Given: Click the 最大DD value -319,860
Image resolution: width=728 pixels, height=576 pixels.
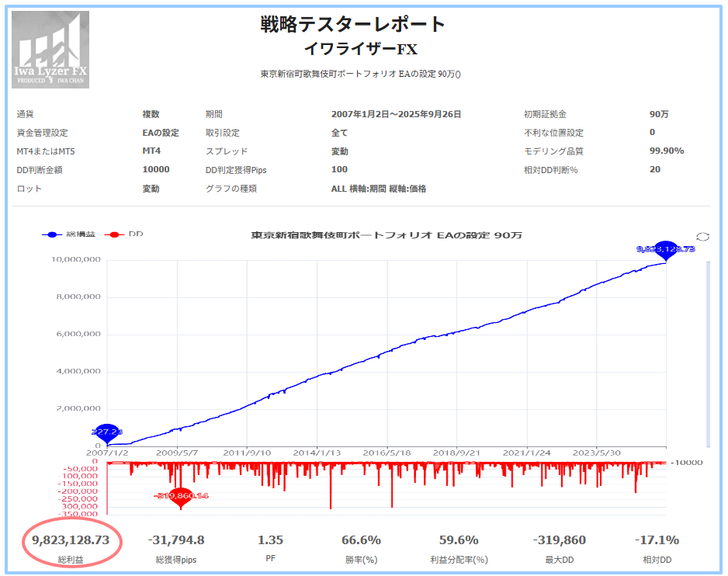Looking at the screenshot, I should [x=559, y=540].
